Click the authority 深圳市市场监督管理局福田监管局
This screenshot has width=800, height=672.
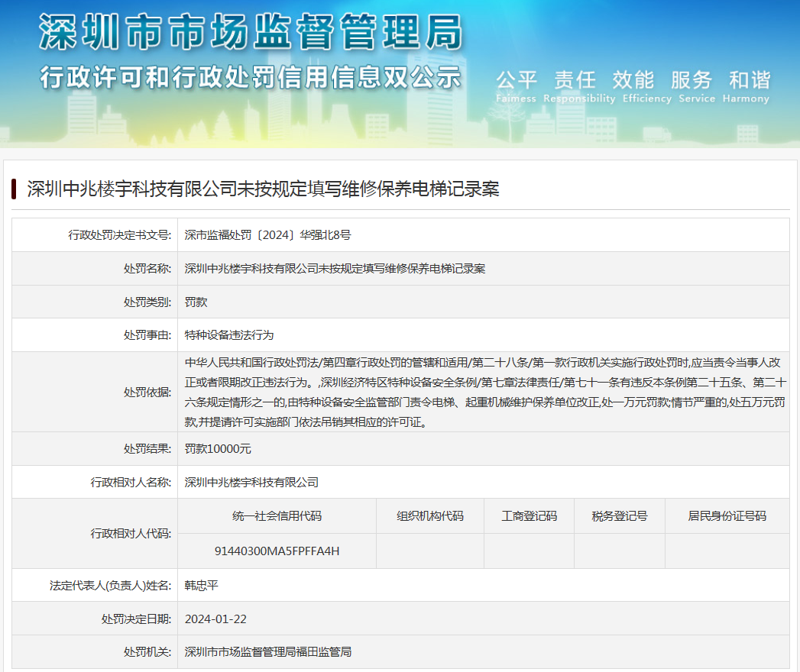(268, 651)
